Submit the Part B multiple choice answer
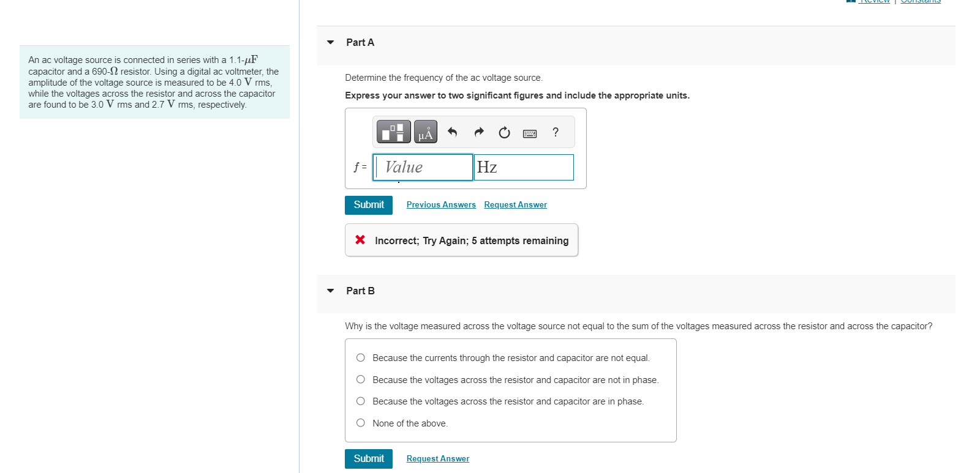Viewport: 980px width, 473px height. click(x=368, y=458)
